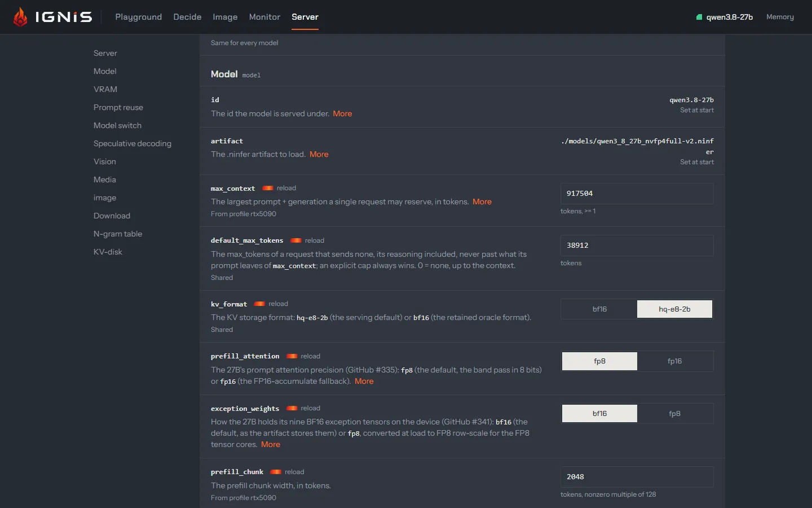Set kv_format to bf16
Viewport: 812px width, 508px height.
tap(599, 309)
